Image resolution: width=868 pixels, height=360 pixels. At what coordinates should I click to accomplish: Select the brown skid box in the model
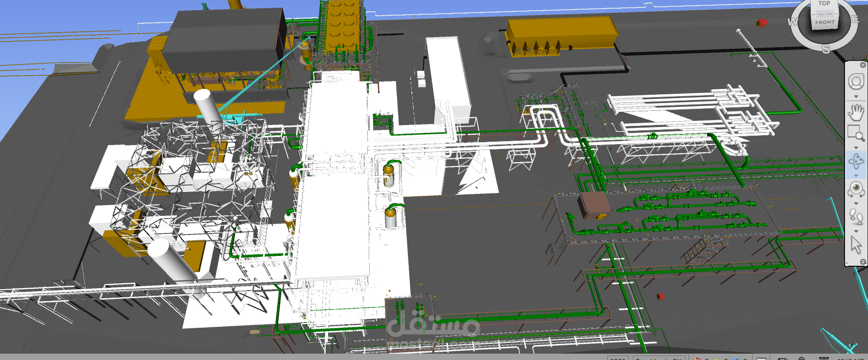tap(594, 205)
